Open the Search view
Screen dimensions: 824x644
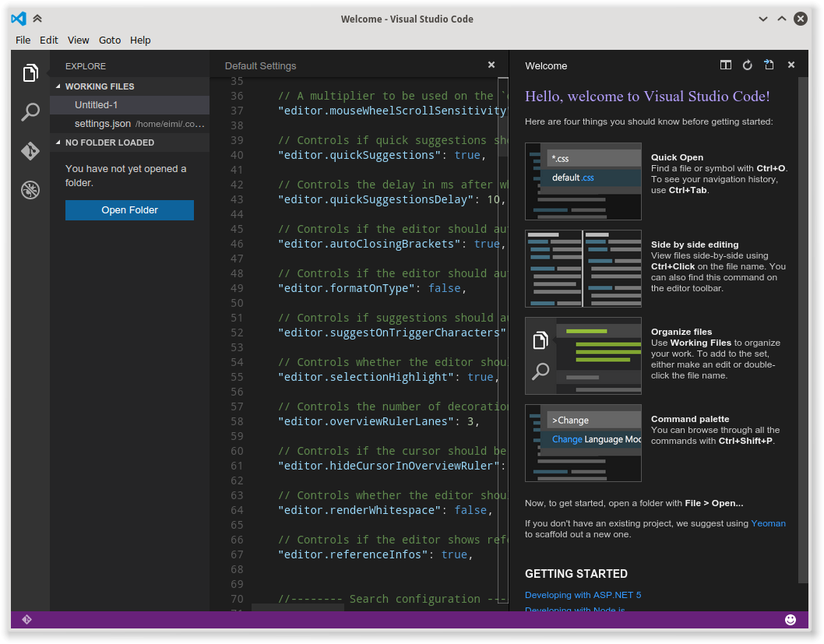click(x=30, y=112)
